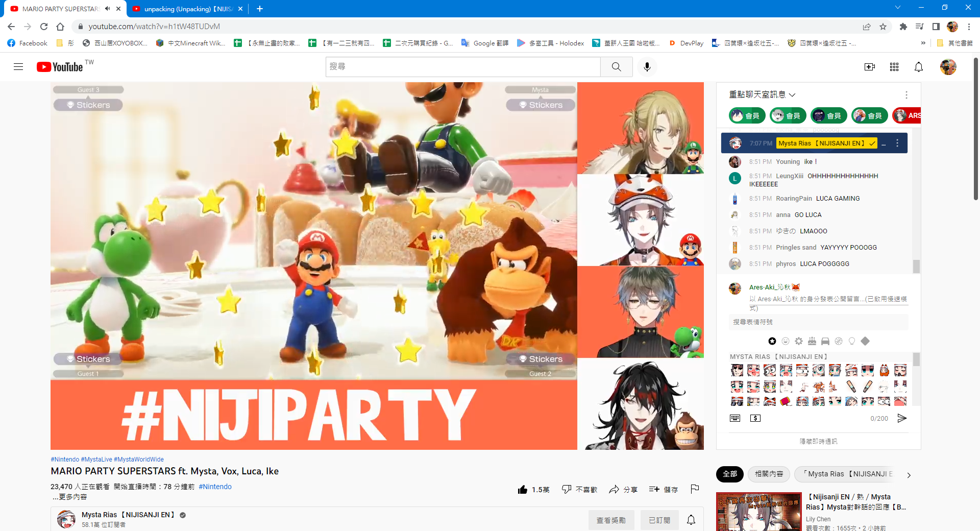
Task: Open the account avatar menu on YouTube
Action: (948, 67)
